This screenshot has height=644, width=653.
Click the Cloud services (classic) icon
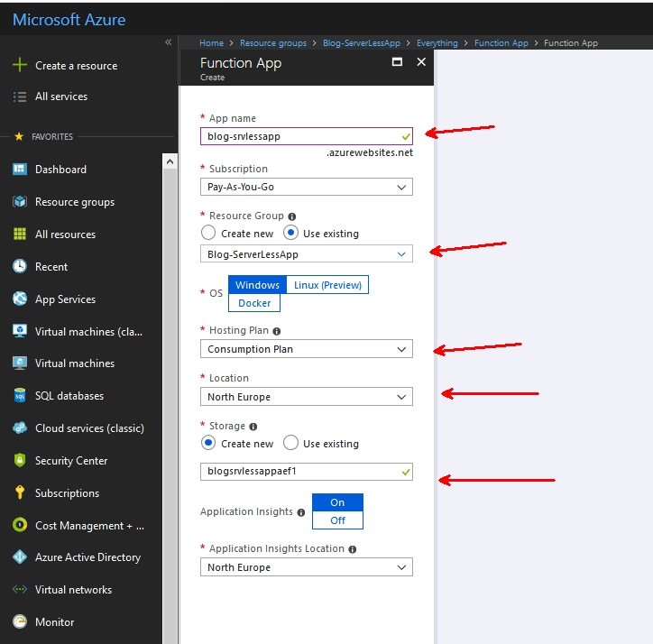tap(20, 428)
